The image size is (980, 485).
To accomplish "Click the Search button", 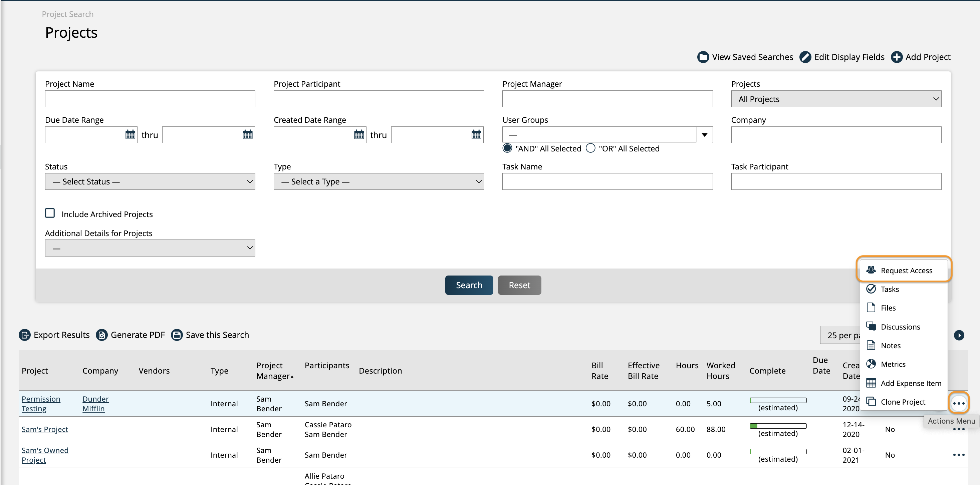I will tap(469, 285).
